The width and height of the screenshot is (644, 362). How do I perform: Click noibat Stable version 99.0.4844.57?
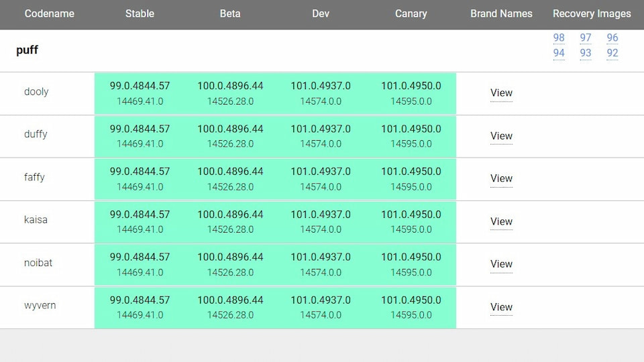140,257
